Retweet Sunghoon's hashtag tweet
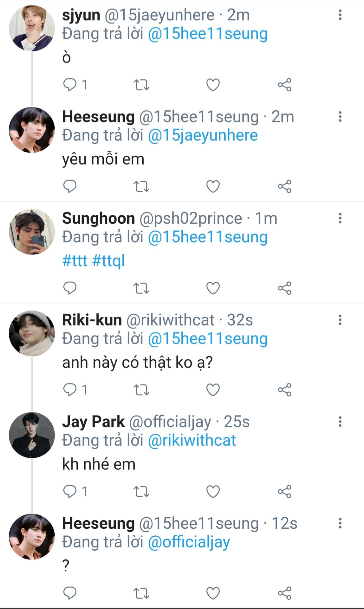364x609 pixels. point(141,288)
